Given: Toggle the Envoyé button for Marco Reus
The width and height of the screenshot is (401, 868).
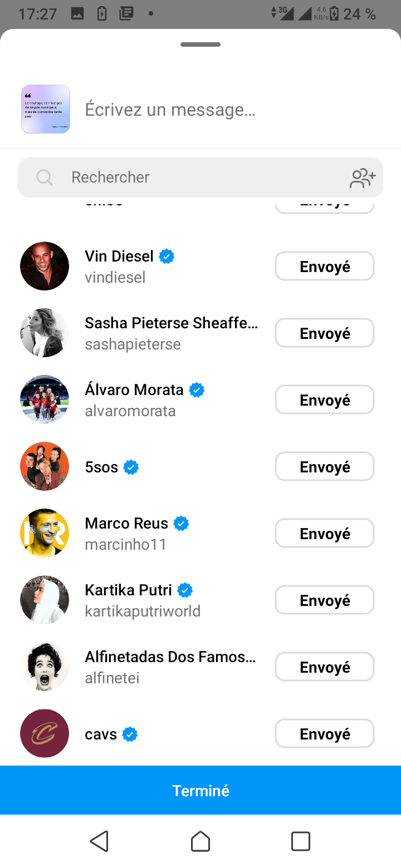Looking at the screenshot, I should coord(324,534).
